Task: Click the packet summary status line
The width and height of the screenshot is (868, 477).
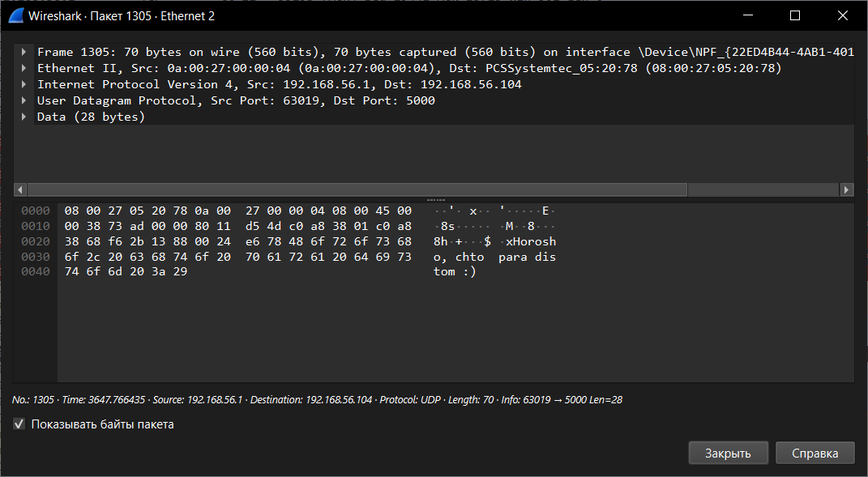Action: click(x=317, y=399)
